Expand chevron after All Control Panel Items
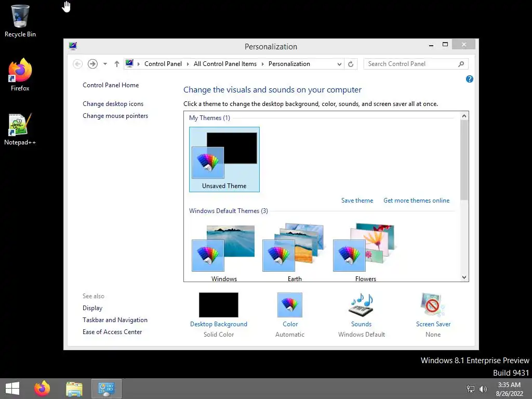This screenshot has height=399, width=532. (x=262, y=64)
